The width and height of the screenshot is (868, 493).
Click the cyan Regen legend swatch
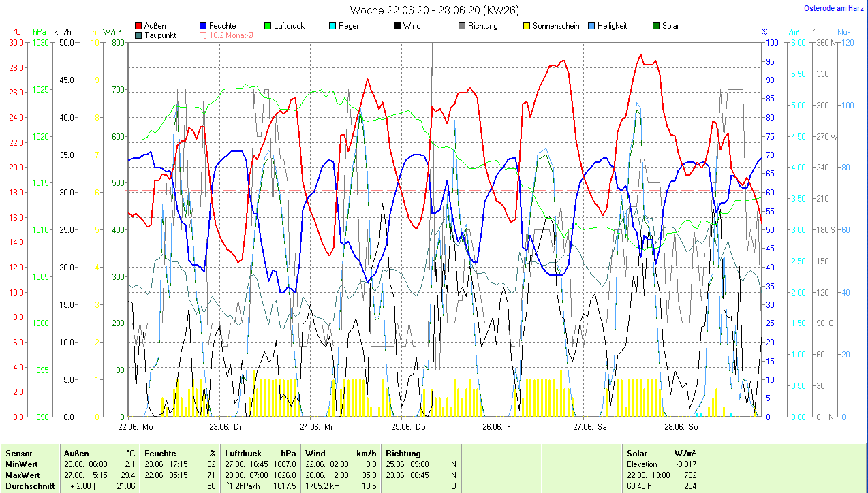pyautogui.click(x=333, y=26)
